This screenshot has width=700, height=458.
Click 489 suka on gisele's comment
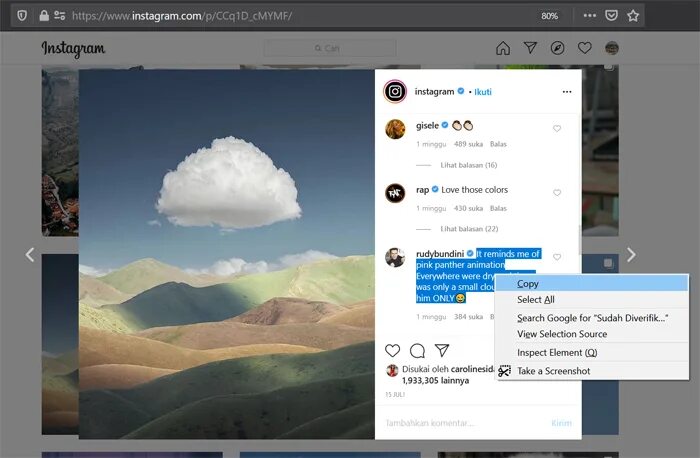click(468, 144)
